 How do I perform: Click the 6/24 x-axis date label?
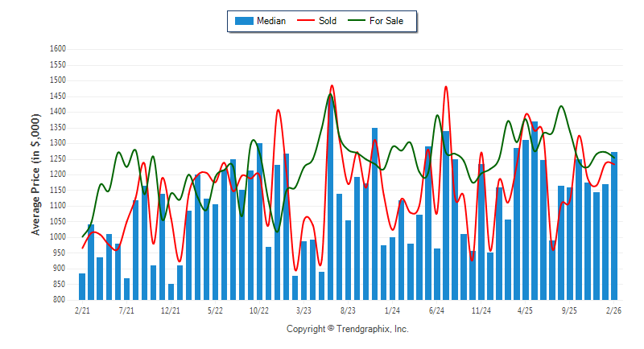[436, 310]
